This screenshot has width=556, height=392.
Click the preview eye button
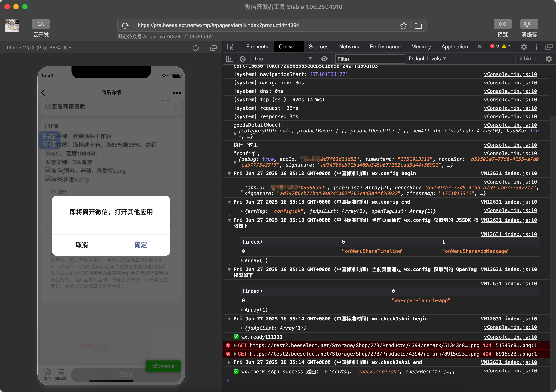(502, 24)
